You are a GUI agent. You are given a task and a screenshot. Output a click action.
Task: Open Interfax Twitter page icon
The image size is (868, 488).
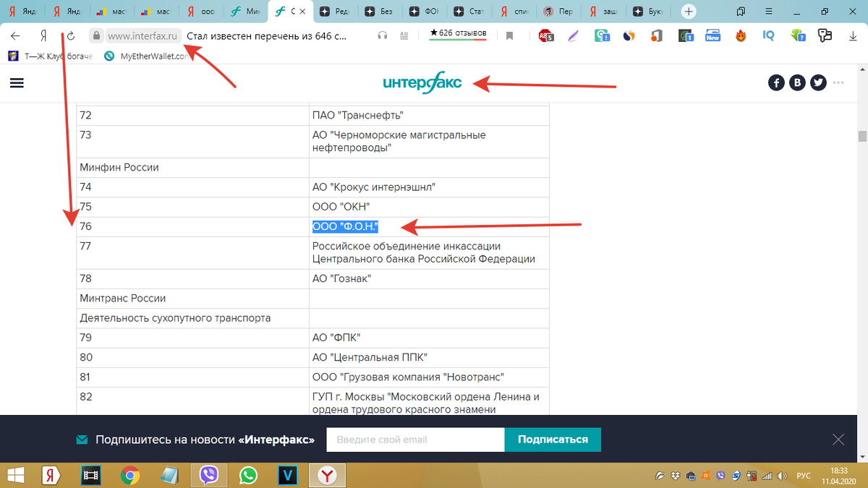(x=818, y=83)
